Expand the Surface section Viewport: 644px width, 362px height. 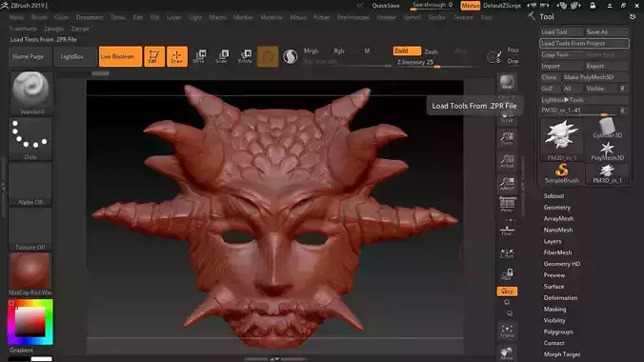tap(553, 287)
